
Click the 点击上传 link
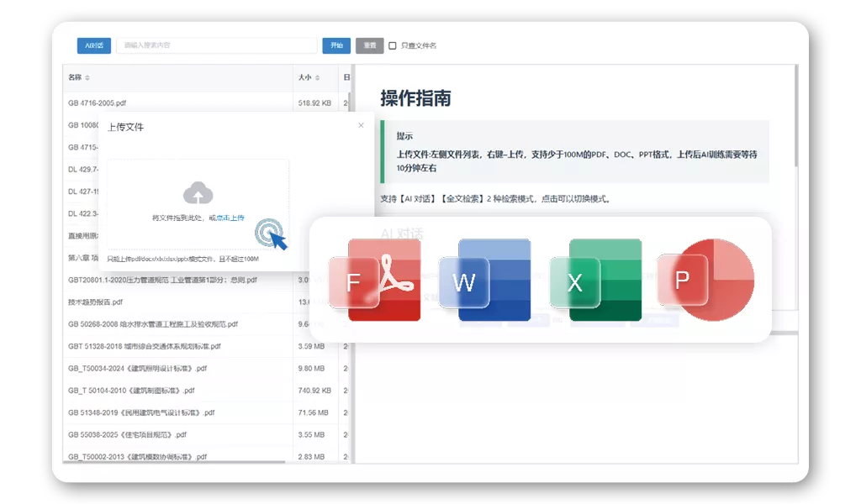(x=230, y=218)
